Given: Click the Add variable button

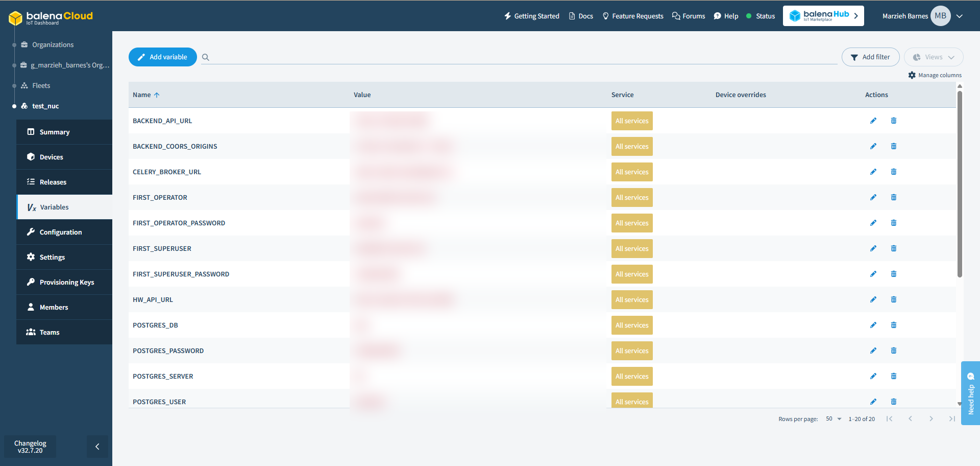Looking at the screenshot, I should pos(163,57).
